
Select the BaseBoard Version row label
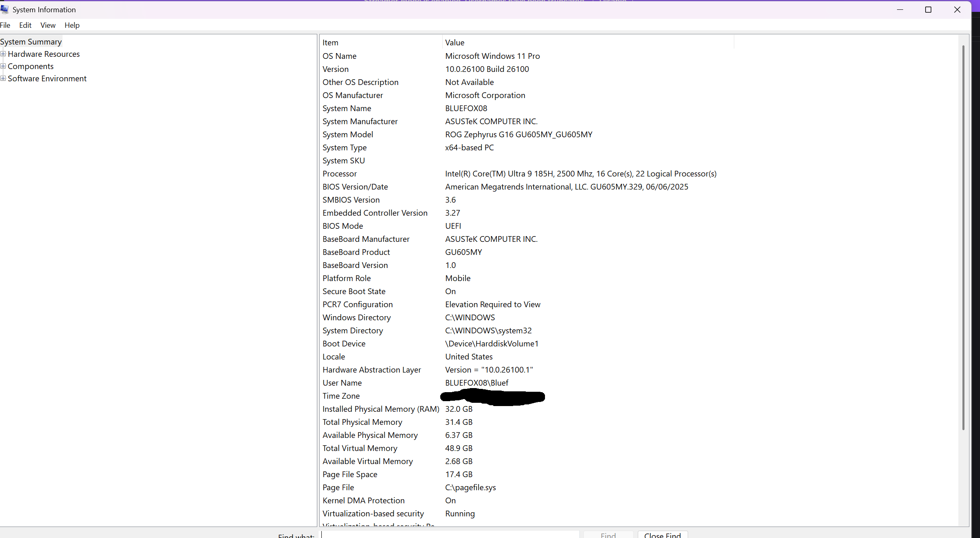(355, 265)
